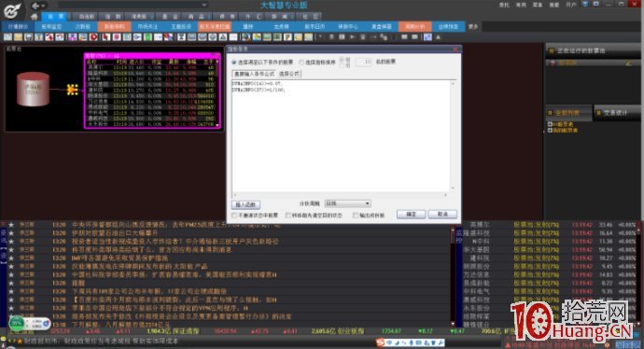644x349 pixels.
Task: Expand the first tree node under 全部列表
Action: pos(550,124)
